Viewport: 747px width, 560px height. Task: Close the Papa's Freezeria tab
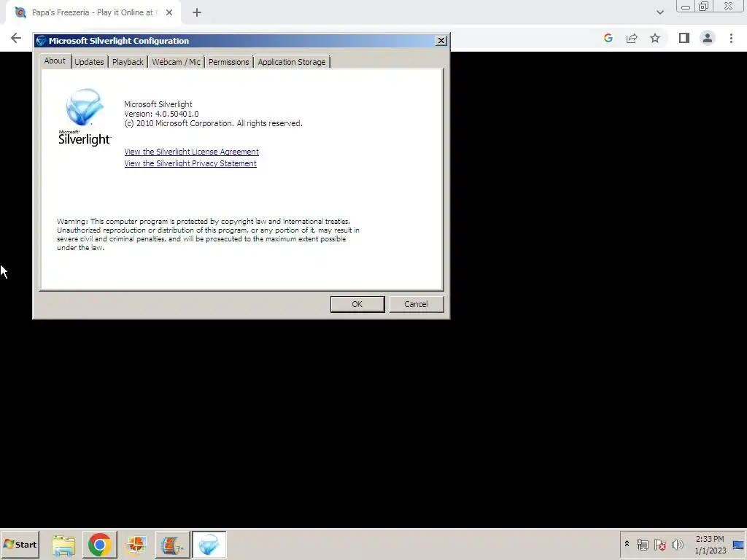(169, 13)
